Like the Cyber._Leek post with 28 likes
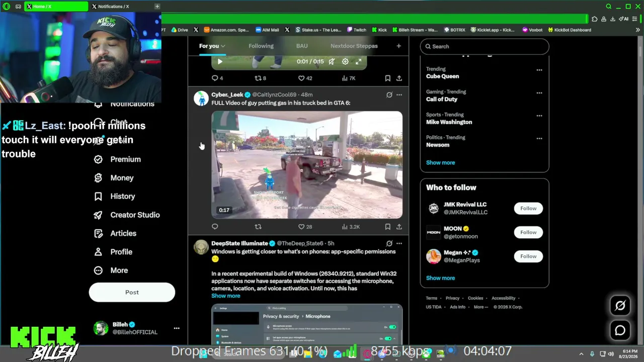Image resolution: width=644 pixels, height=362 pixels. click(x=305, y=227)
